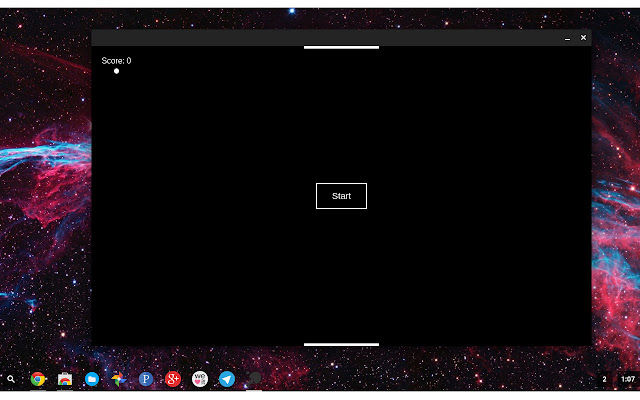The height and width of the screenshot is (400, 640).
Task: Click the Score: 0 label
Action: click(116, 61)
